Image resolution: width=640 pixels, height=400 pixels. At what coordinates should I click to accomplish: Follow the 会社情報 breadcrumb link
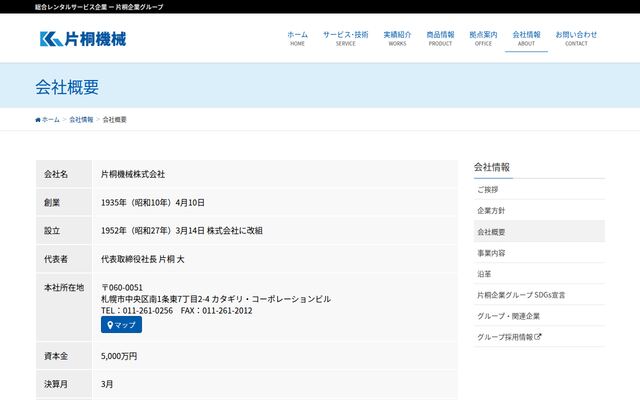(x=81, y=120)
